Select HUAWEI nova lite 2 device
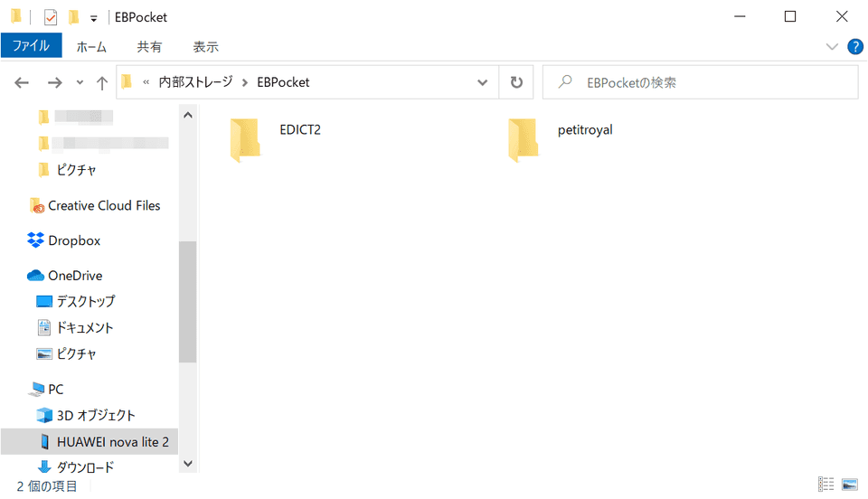 pos(112,441)
